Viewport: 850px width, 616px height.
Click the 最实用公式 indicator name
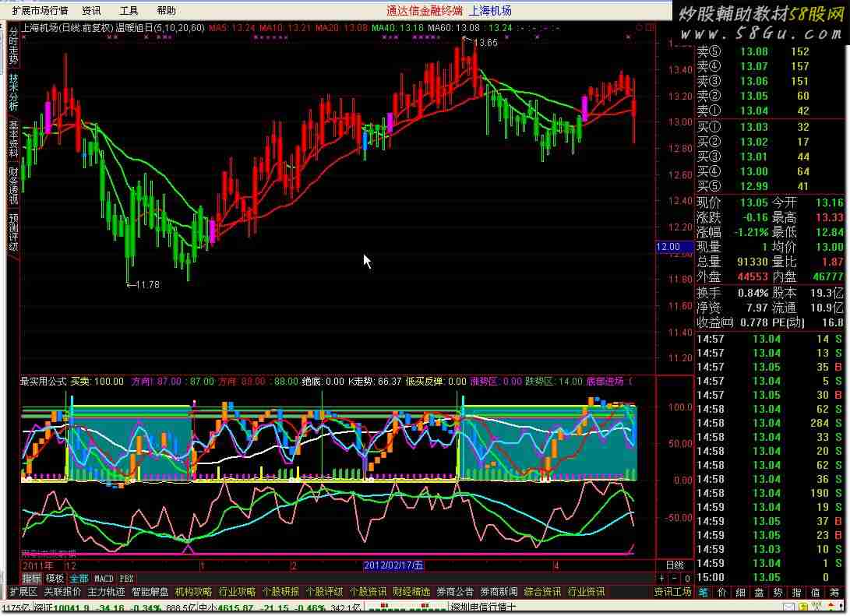43,382
